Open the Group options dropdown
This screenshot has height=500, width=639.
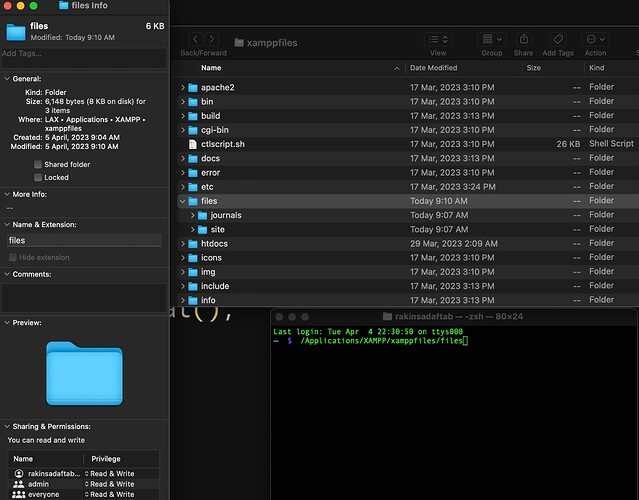tap(492, 39)
